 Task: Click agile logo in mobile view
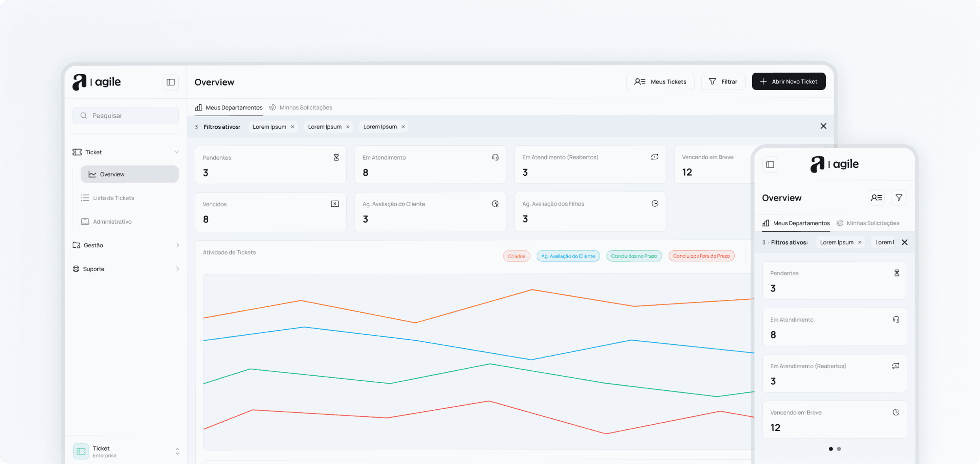click(x=834, y=164)
